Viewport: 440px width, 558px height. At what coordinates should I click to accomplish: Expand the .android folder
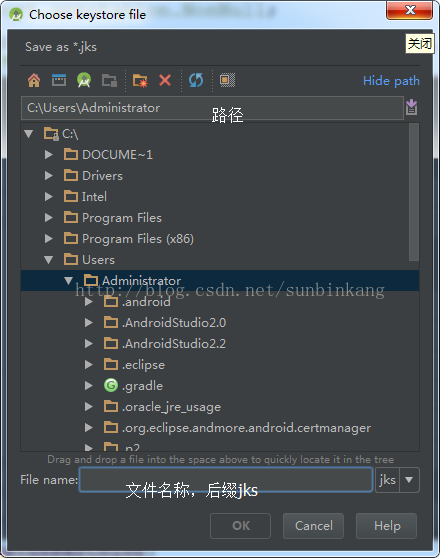pyautogui.click(x=89, y=302)
